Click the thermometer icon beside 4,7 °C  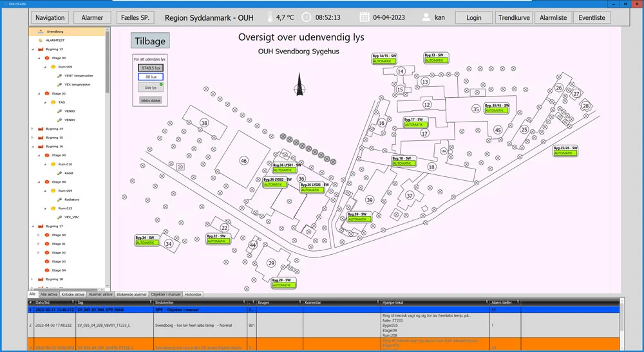[x=270, y=17]
